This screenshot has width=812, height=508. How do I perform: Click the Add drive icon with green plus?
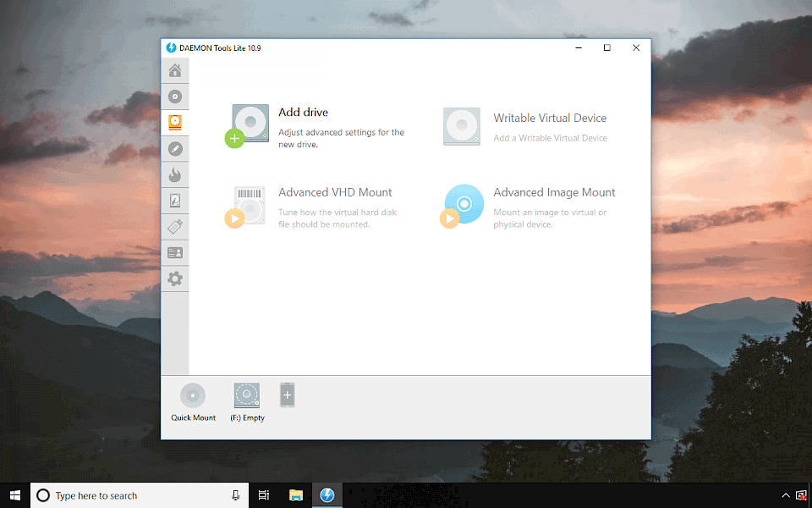(248, 126)
